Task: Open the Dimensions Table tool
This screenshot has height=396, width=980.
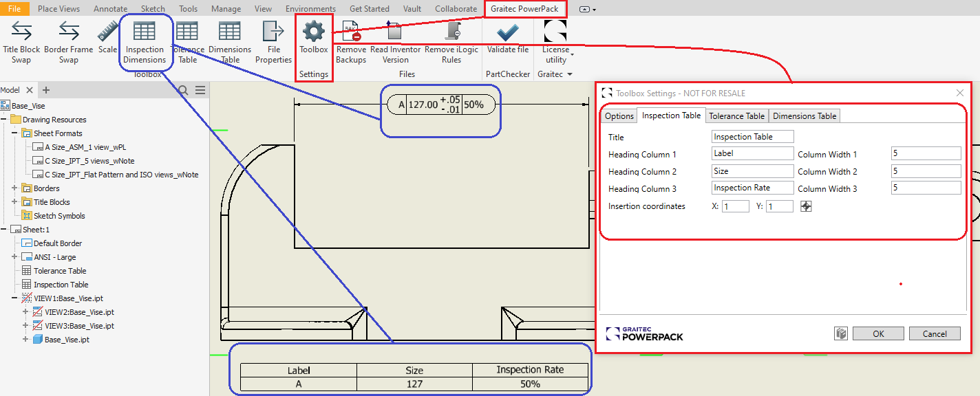Action: point(230,42)
